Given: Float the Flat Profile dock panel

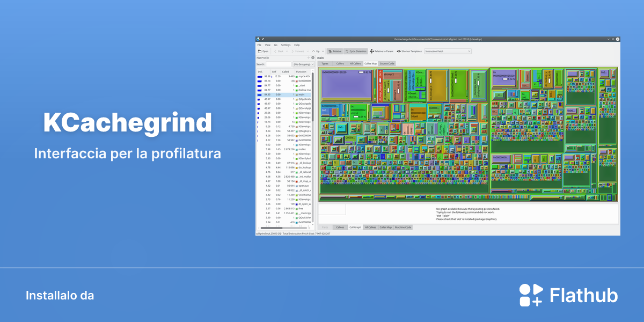Looking at the screenshot, I should 309,58.
